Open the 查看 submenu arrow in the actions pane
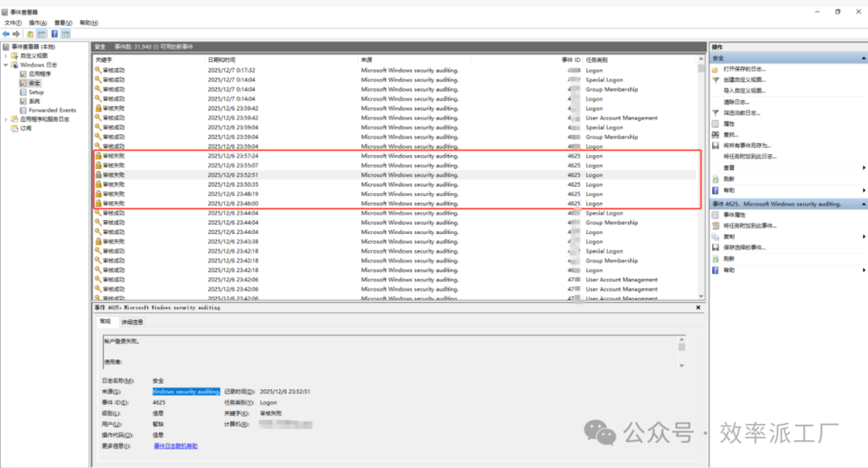The image size is (868, 468). 863,167
